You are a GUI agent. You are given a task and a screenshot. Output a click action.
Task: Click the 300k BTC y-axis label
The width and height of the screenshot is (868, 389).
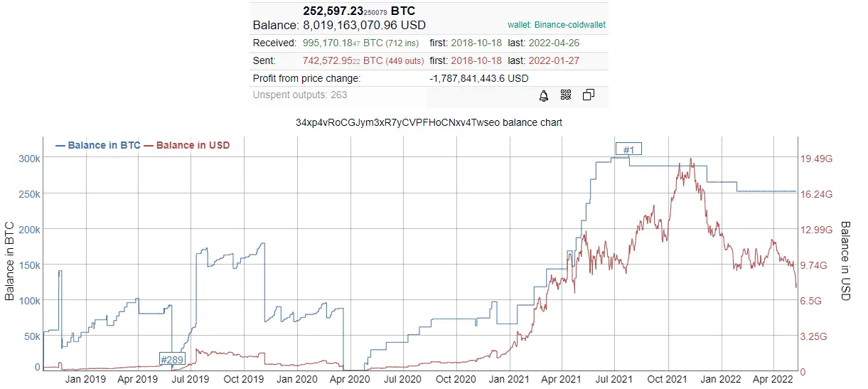[28, 159]
